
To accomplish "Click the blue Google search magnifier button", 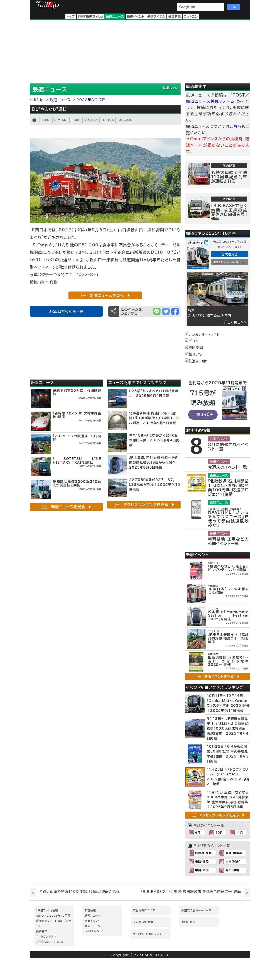I will click(x=234, y=7).
